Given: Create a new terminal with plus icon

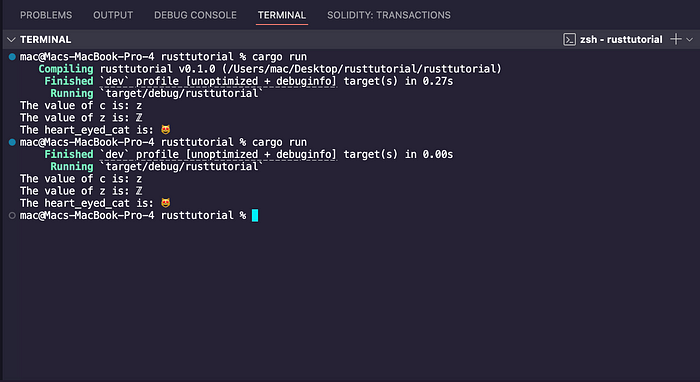Looking at the screenshot, I should [676, 39].
